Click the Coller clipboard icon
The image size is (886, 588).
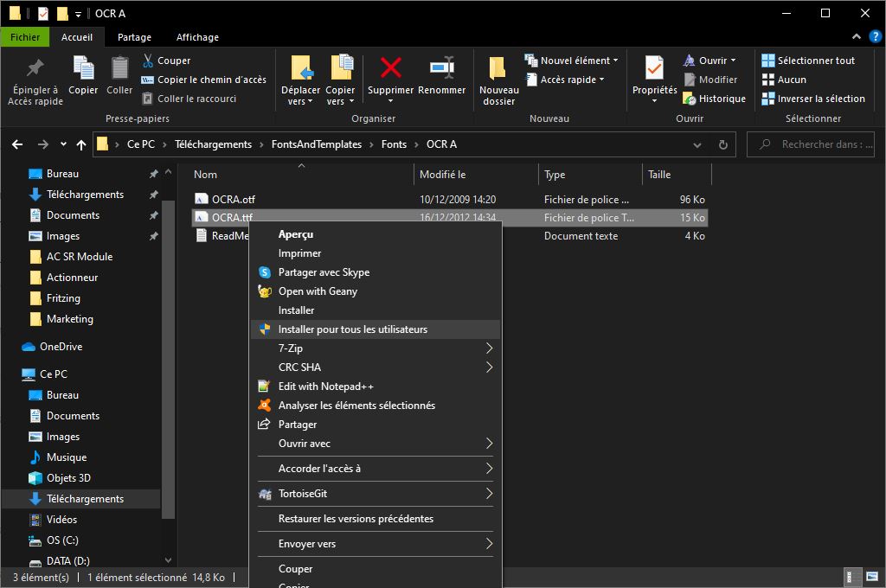tap(119, 68)
